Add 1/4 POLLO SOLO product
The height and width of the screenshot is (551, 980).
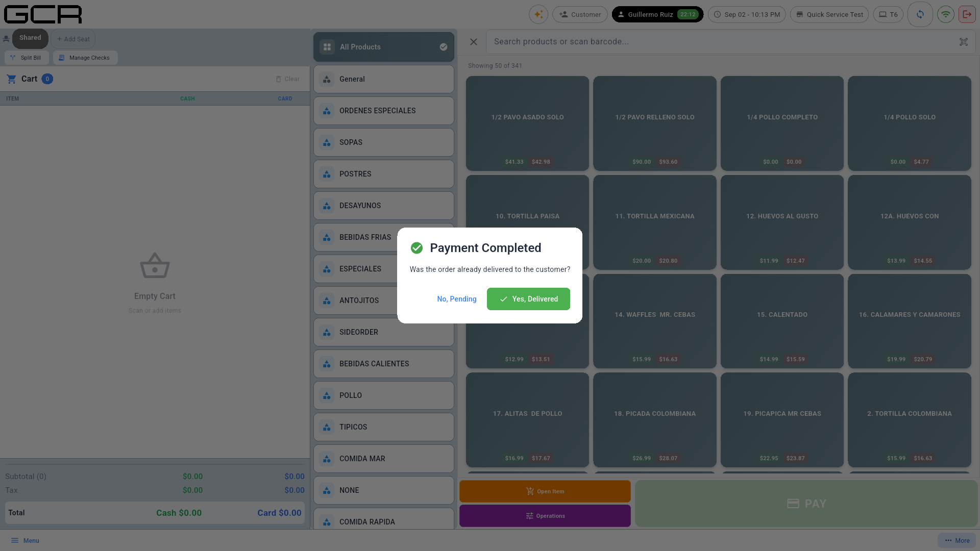coord(910,123)
